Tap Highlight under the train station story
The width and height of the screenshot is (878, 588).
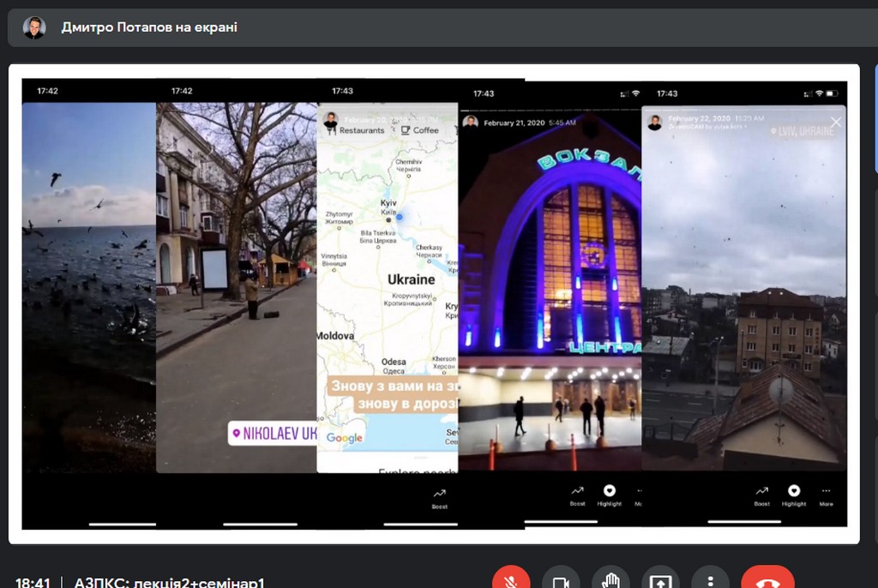pyautogui.click(x=610, y=495)
